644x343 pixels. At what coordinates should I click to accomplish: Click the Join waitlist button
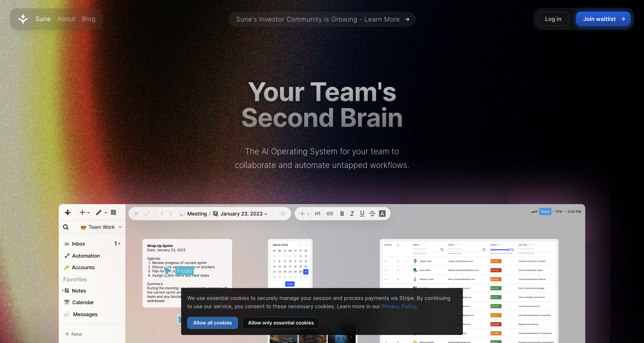coord(603,19)
